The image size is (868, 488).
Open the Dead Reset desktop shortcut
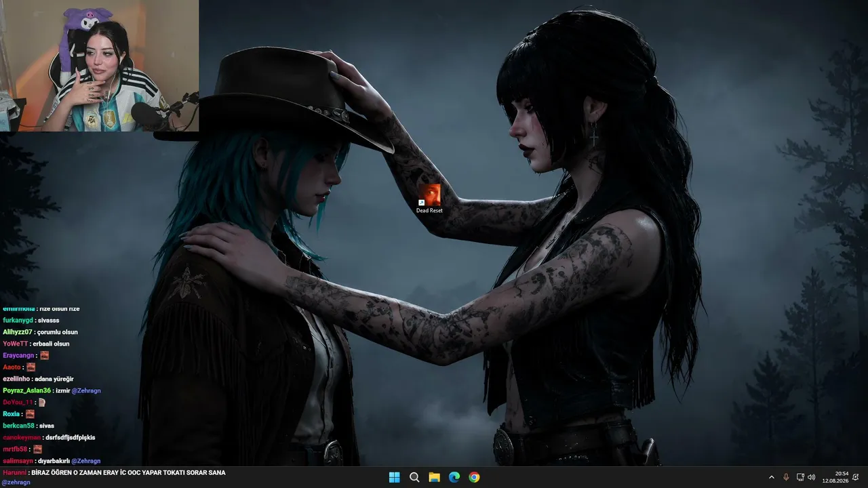pos(429,199)
